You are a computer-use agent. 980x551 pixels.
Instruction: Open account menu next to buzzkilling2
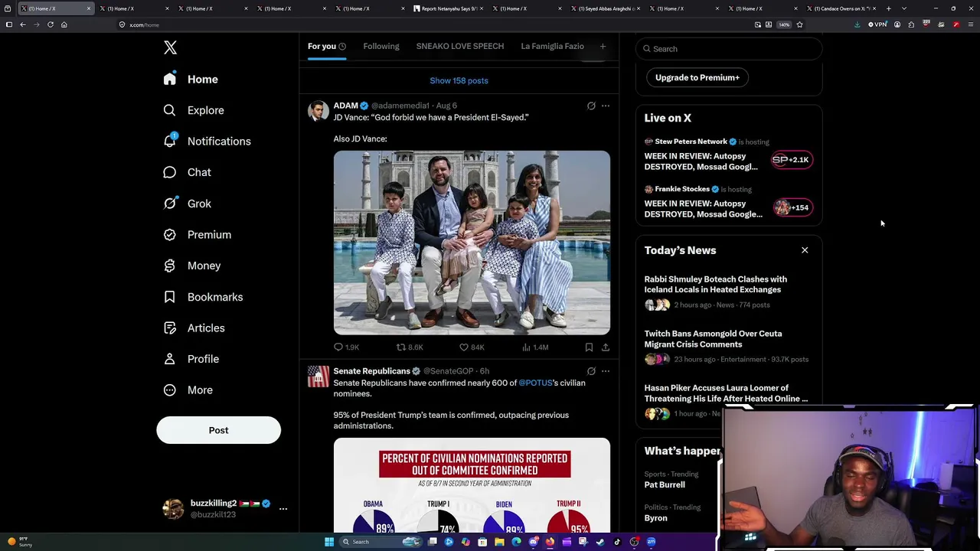283,509
